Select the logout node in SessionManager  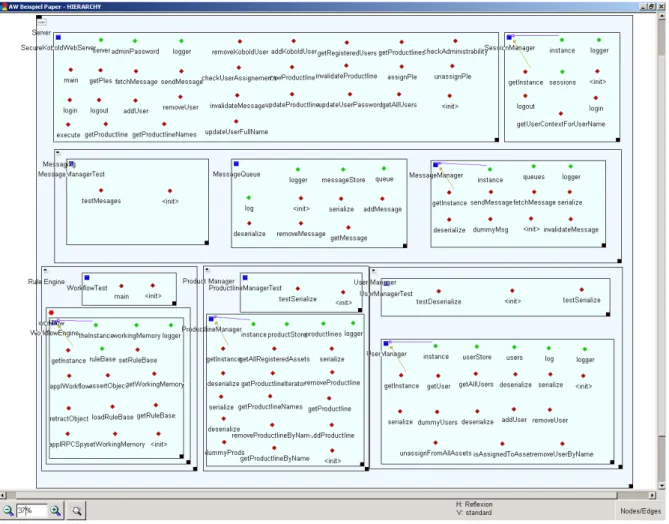click(525, 96)
